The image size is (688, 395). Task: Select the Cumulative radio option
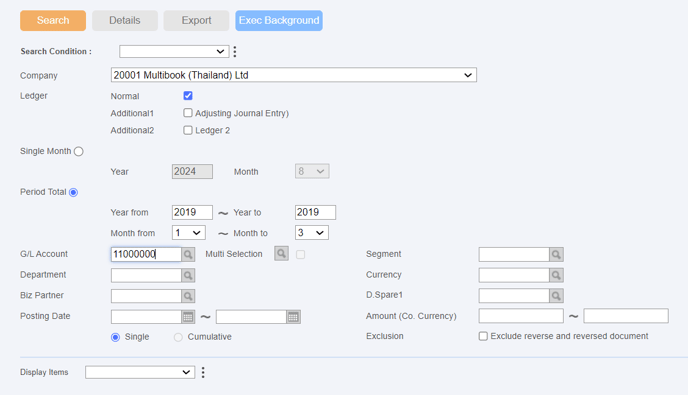tap(178, 337)
